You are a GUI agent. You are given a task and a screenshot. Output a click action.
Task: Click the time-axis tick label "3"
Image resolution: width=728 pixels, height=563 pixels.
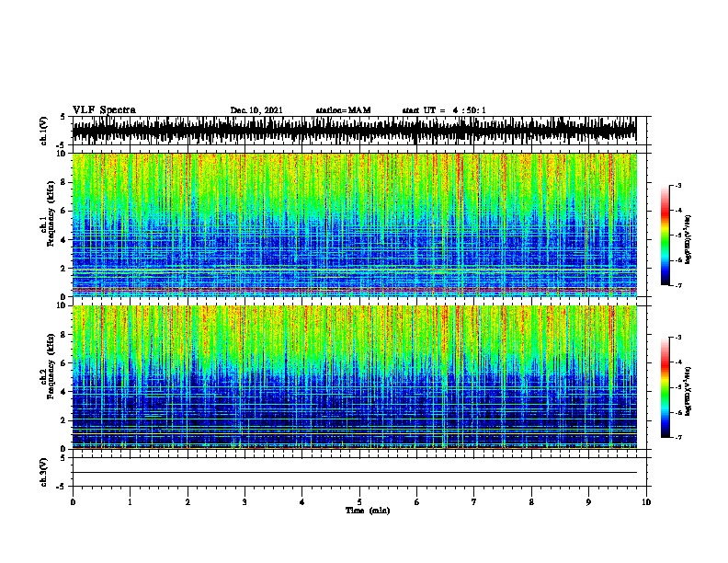click(x=245, y=502)
